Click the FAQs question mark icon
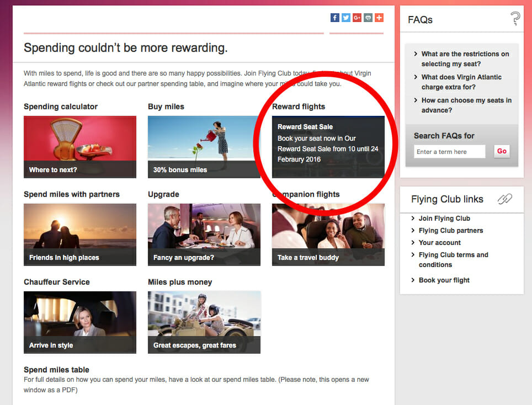 [515, 18]
